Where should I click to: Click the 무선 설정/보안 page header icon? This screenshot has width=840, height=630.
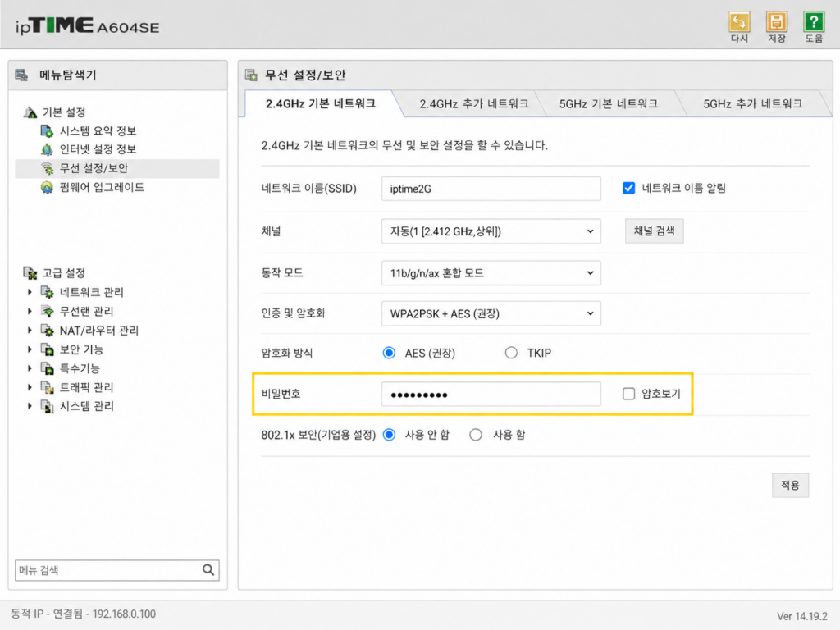(251, 75)
